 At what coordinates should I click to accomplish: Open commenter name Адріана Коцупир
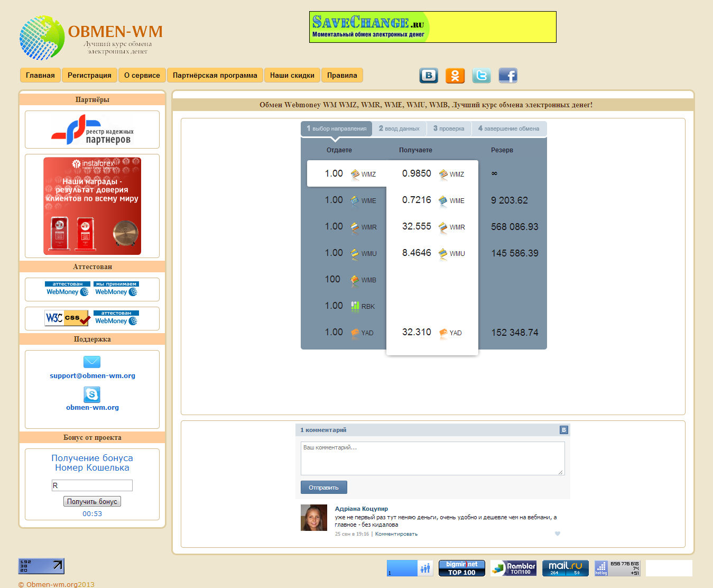[x=362, y=509]
